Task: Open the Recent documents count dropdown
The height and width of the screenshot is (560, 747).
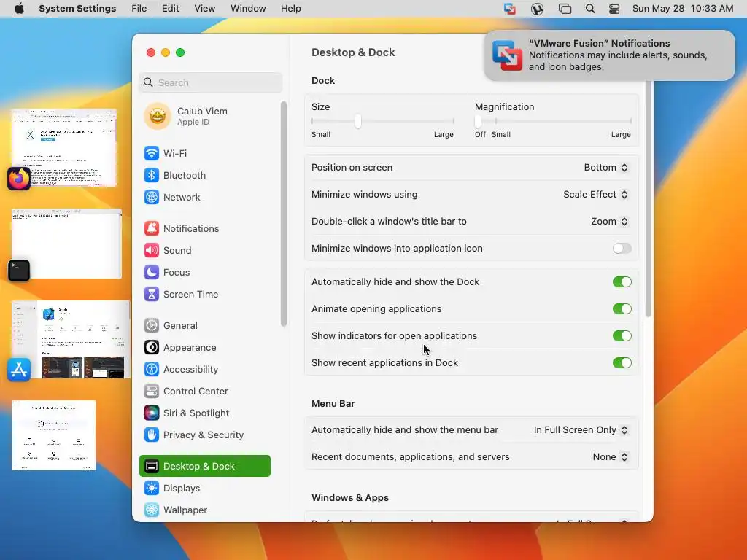Action: [x=611, y=457]
